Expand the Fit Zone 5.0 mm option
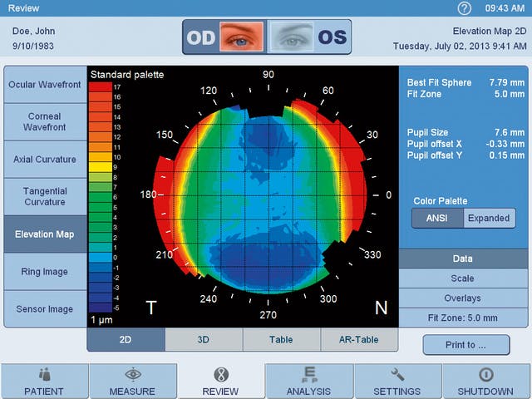532x399 pixels. (x=463, y=318)
